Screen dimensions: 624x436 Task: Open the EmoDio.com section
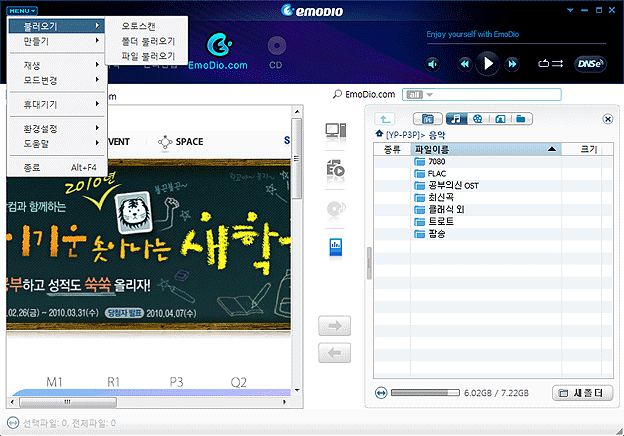(218, 52)
